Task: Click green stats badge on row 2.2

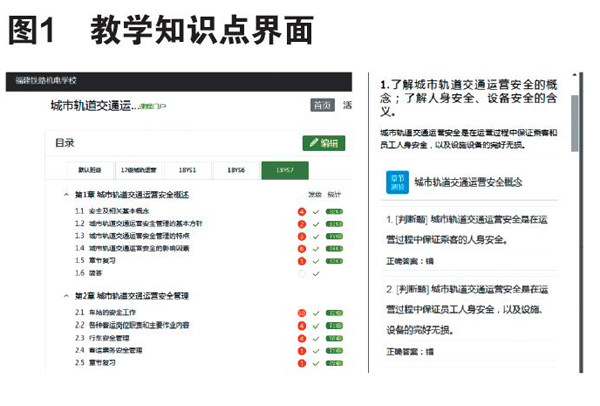Action: pyautogui.click(x=333, y=326)
